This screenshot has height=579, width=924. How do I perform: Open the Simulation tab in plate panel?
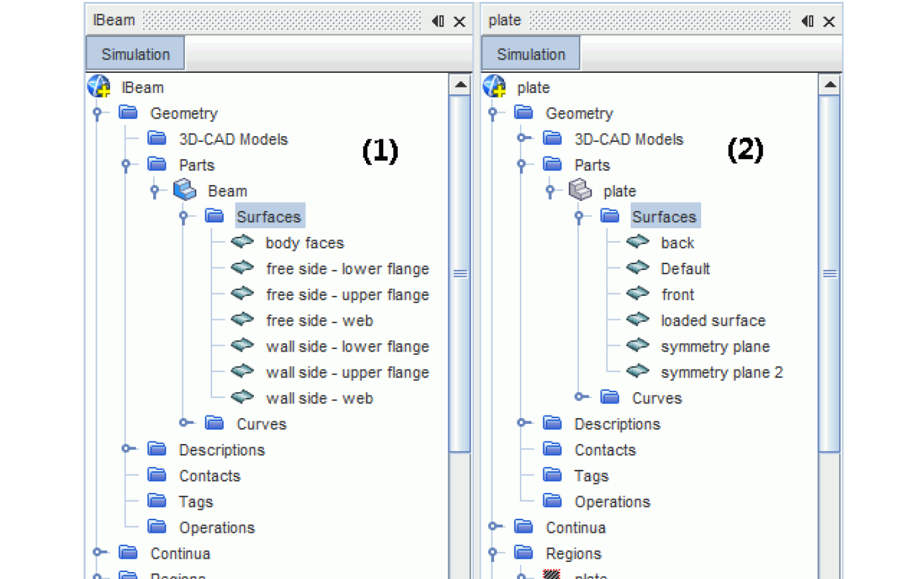coord(531,54)
